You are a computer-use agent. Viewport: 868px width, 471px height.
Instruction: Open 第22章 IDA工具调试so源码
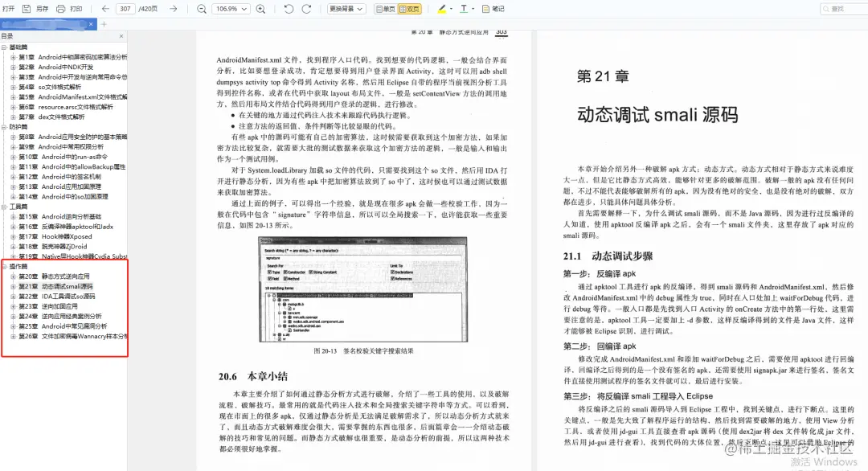[57, 296]
